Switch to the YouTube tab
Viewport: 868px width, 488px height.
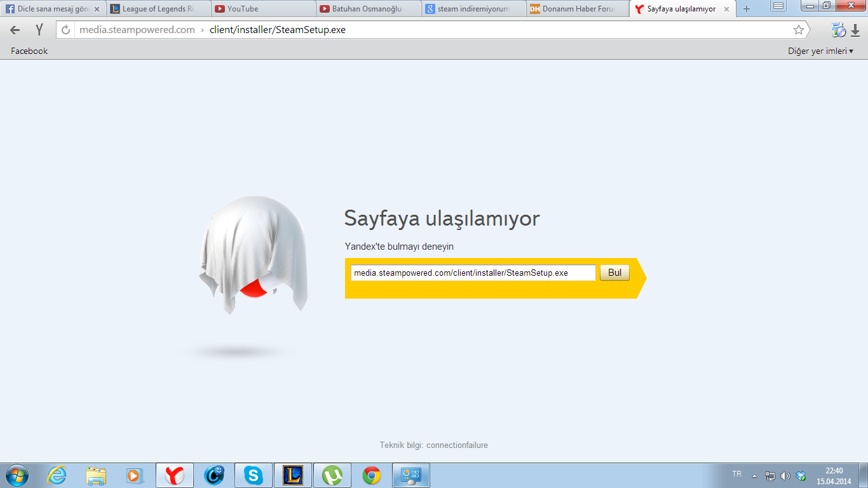pos(262,9)
